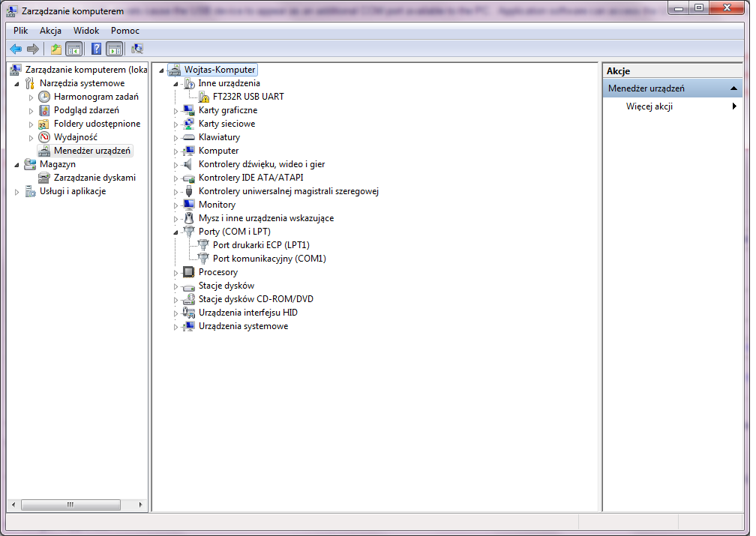Select Zarządzanie komputerem root item

tap(86, 70)
